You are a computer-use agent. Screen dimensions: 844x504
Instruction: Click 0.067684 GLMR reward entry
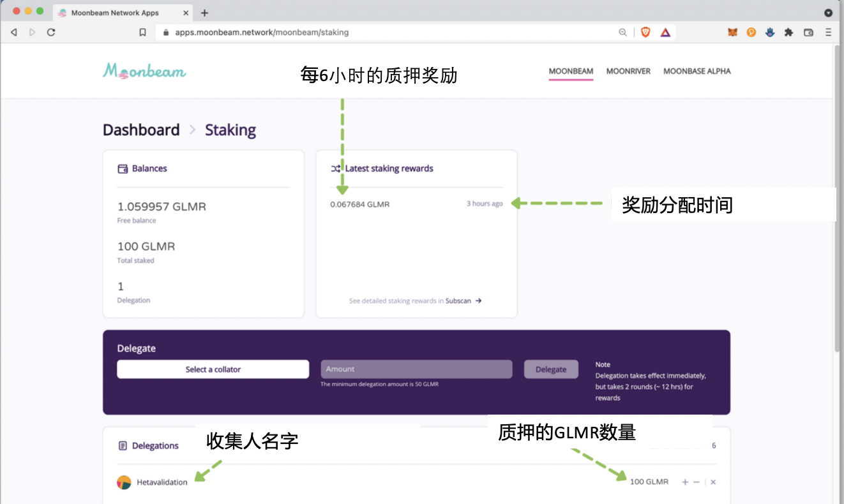pos(359,205)
